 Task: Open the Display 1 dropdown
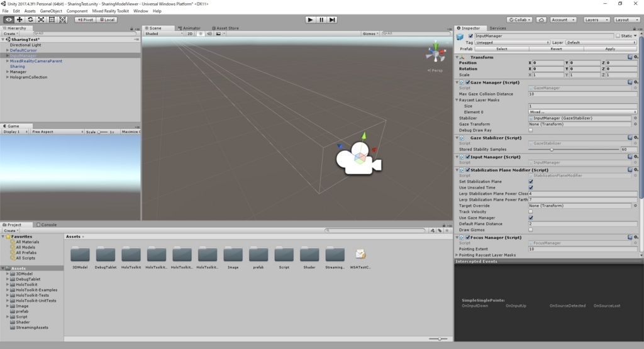[x=16, y=132]
